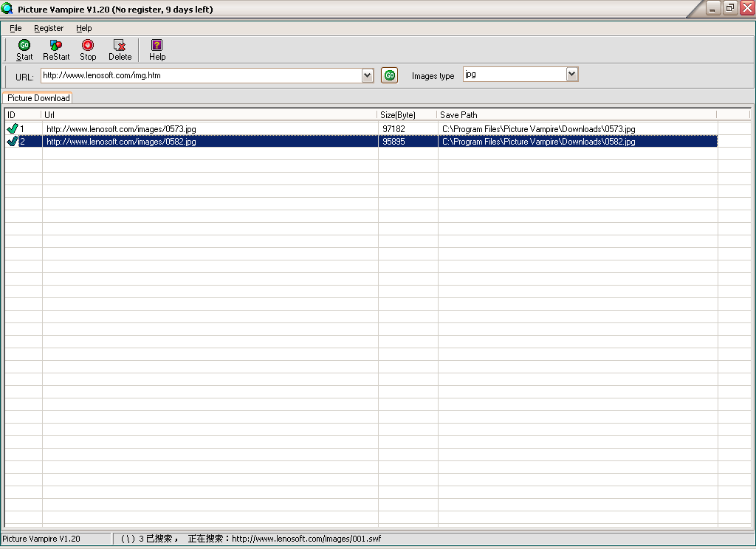Image resolution: width=756 pixels, height=549 pixels.
Task: Click the URL input field
Action: (x=202, y=75)
